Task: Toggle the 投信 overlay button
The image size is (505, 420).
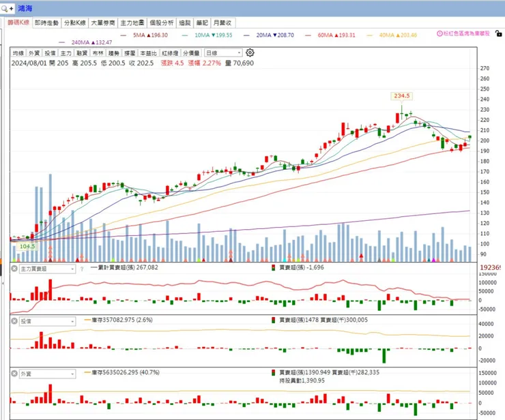Action: 50,53
